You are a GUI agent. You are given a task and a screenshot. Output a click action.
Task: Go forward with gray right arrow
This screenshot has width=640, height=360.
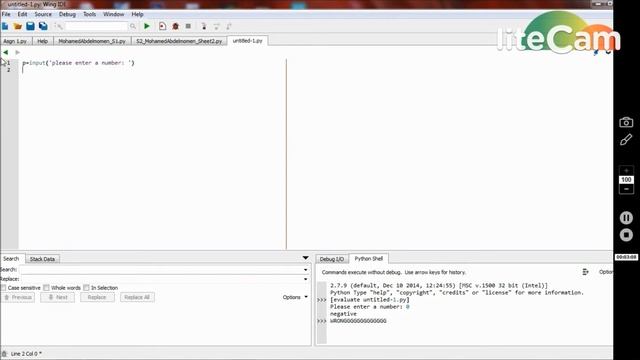[17, 52]
